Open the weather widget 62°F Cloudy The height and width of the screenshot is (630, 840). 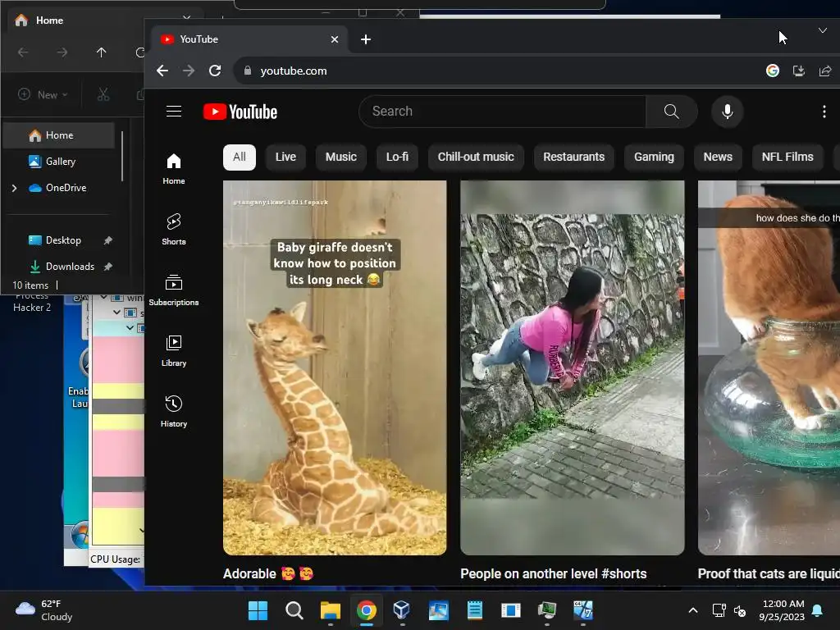44,610
